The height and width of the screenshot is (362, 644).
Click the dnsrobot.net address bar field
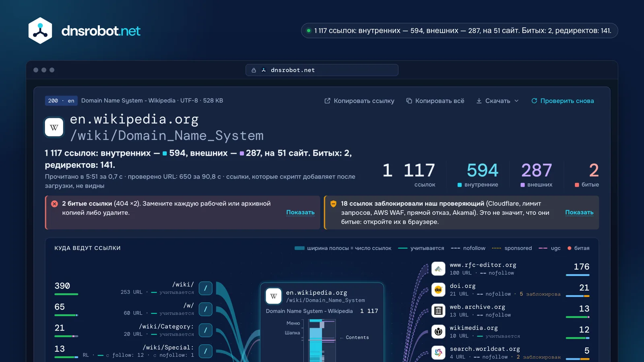click(322, 70)
